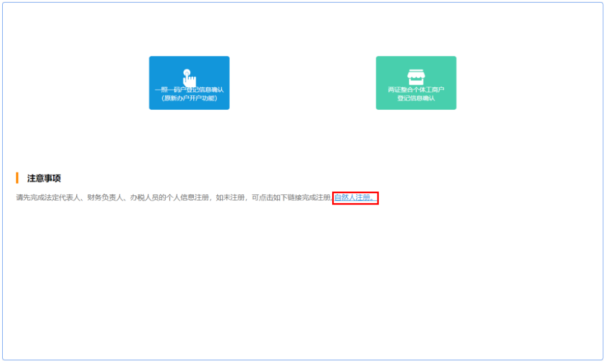Open 一照一码户登记信息确认 blue tile
The image size is (605, 364).
pos(189,83)
